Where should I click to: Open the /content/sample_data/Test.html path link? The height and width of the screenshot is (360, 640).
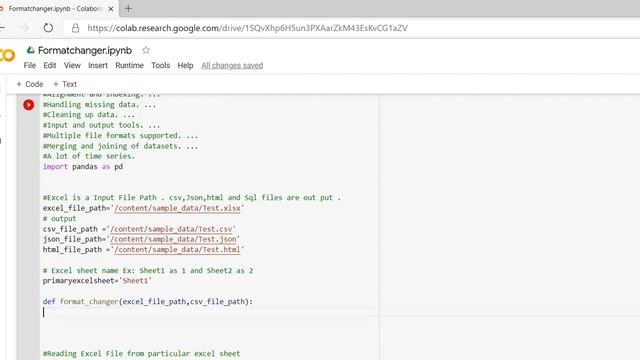[178, 249]
